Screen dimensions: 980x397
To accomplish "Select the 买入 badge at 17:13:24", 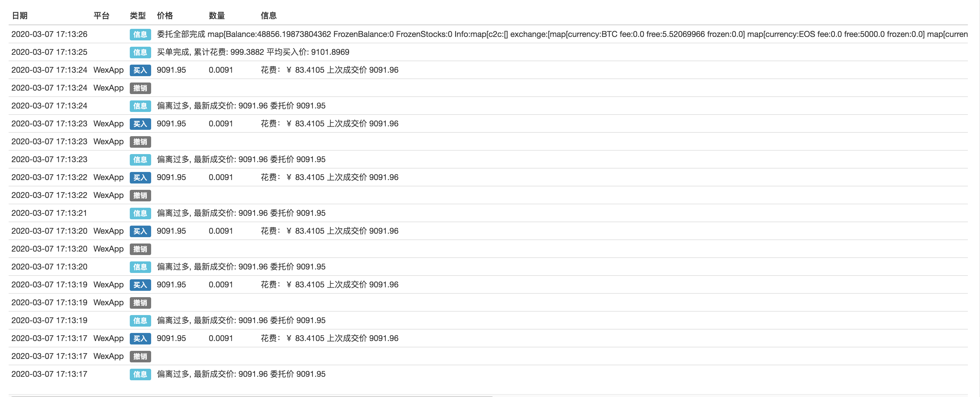I will [x=140, y=70].
